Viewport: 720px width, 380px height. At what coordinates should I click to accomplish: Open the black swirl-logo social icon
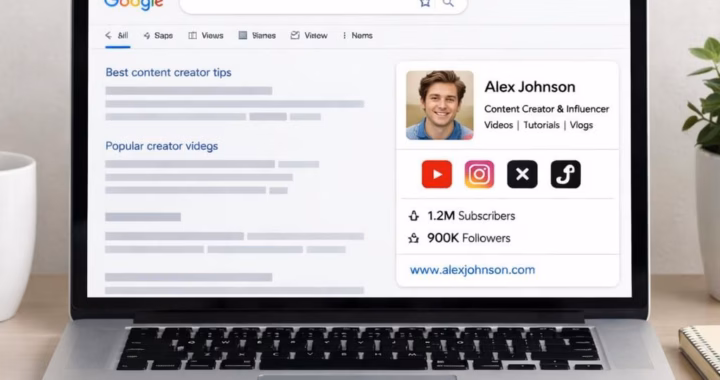(x=566, y=174)
